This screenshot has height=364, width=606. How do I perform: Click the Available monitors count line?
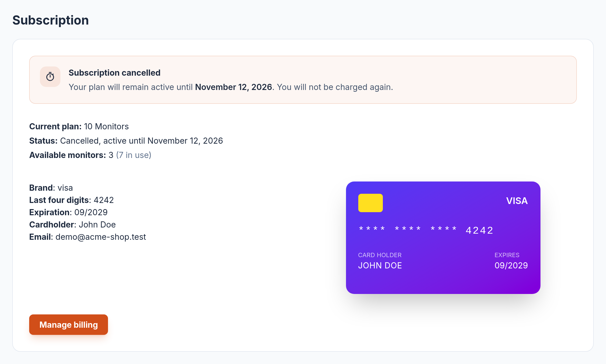coord(90,155)
